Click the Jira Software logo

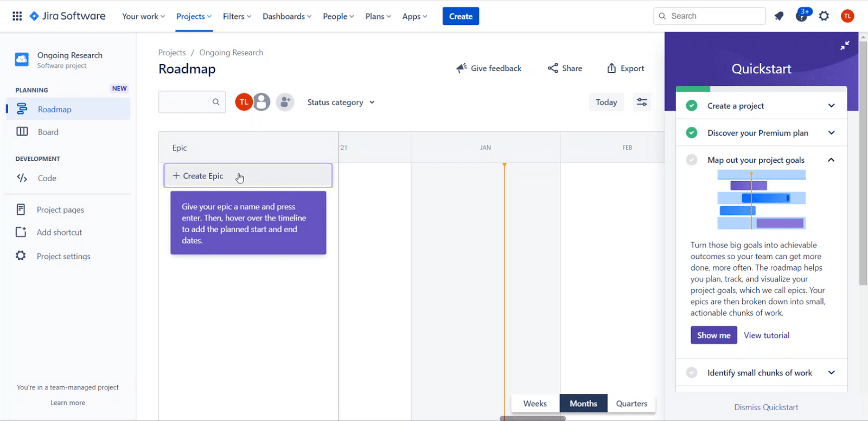pos(68,16)
